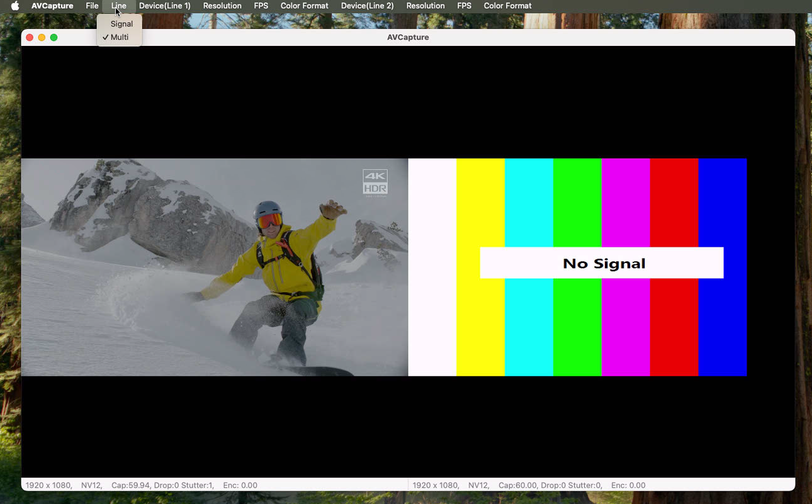
Task: Open the AVCapture application menu
Action: [x=52, y=6]
